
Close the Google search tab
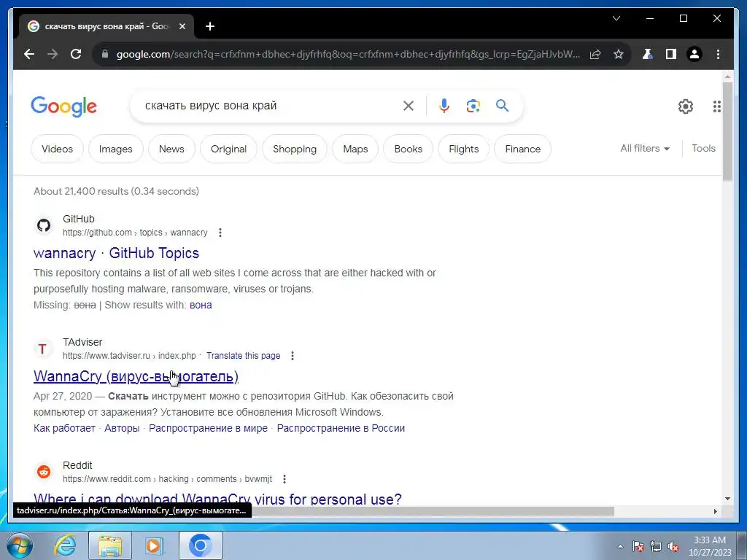coord(182,27)
